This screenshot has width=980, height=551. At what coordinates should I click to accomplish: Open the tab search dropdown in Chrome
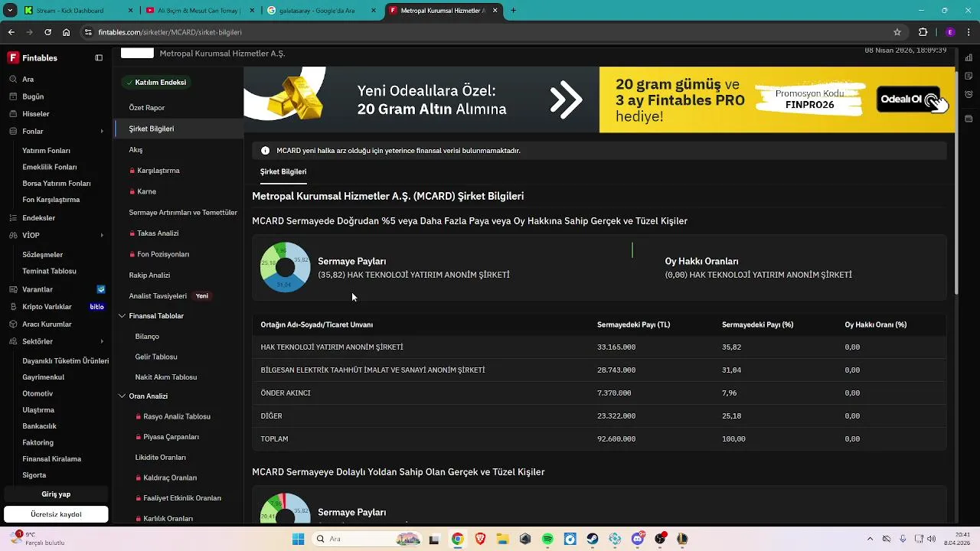[x=10, y=11]
